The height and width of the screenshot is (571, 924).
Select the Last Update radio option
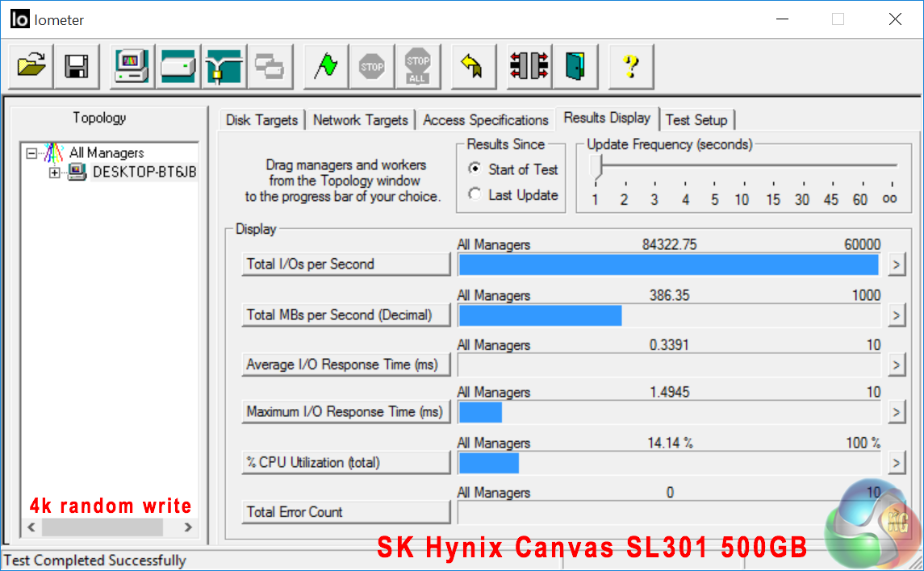[x=475, y=194]
